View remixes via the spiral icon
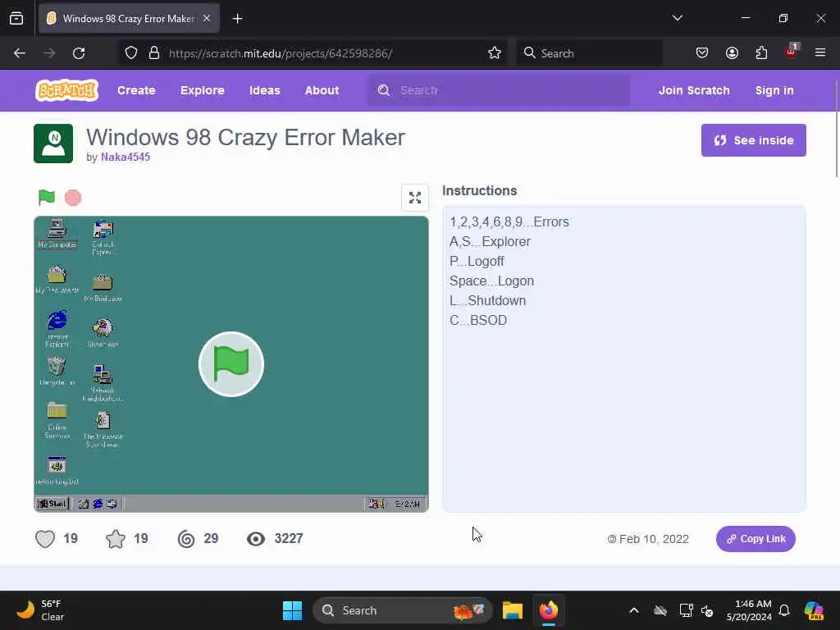This screenshot has height=630, width=840. (x=186, y=538)
